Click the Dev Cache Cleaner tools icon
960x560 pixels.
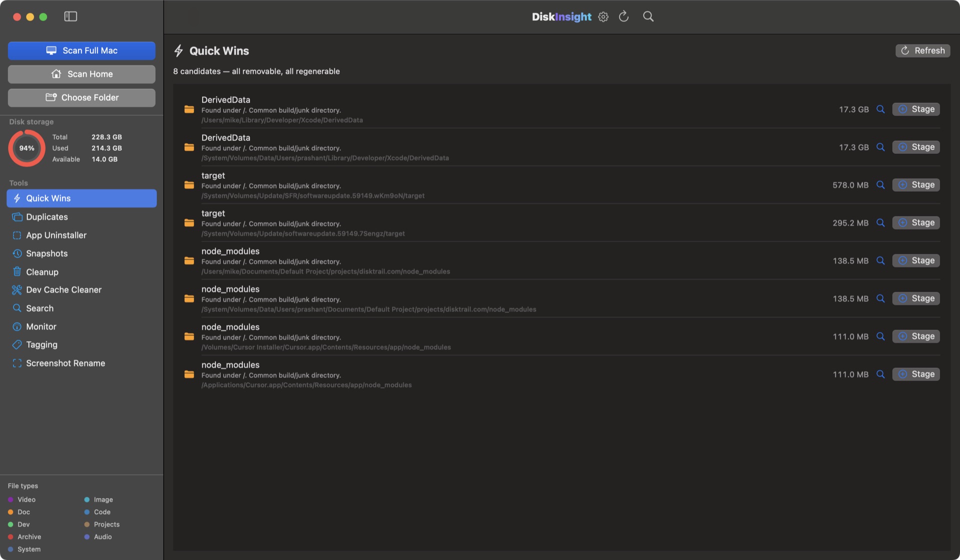17,290
